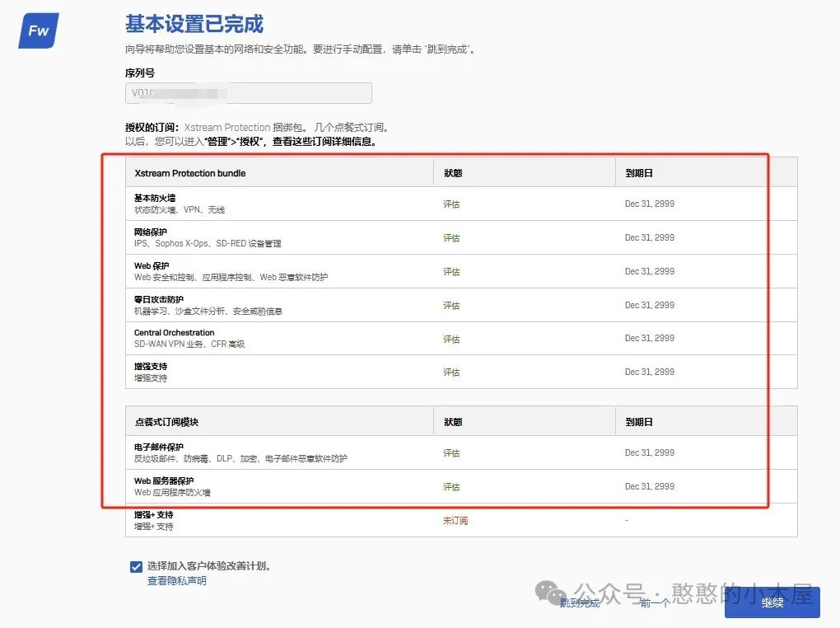840x628 pixels.
Task: Select the Central Orchestration row title
Action: pos(174,332)
